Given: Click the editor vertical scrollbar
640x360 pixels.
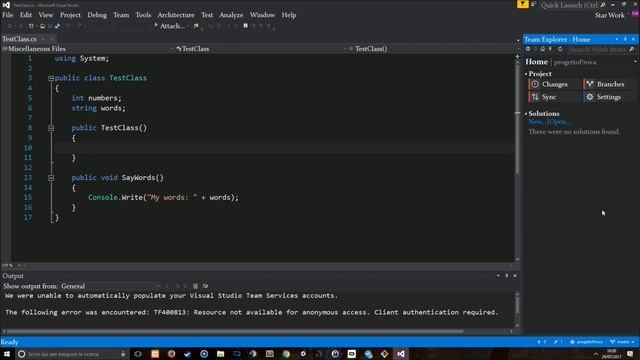Looking at the screenshot, I should 517,118.
